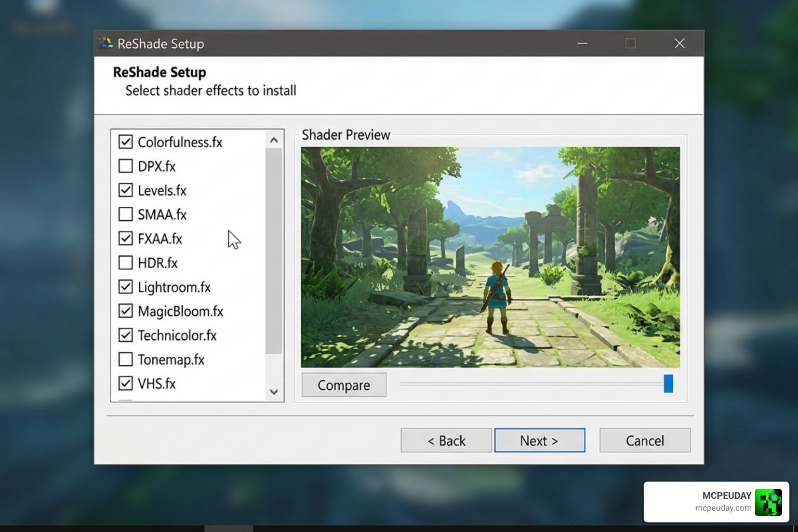Click the Compare button
The height and width of the screenshot is (532, 798).
(x=344, y=385)
